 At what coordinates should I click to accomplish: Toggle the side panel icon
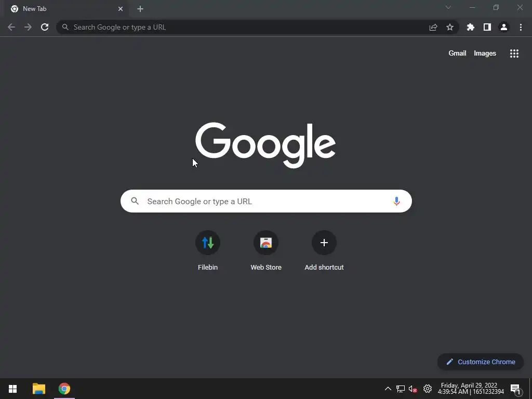[487, 27]
